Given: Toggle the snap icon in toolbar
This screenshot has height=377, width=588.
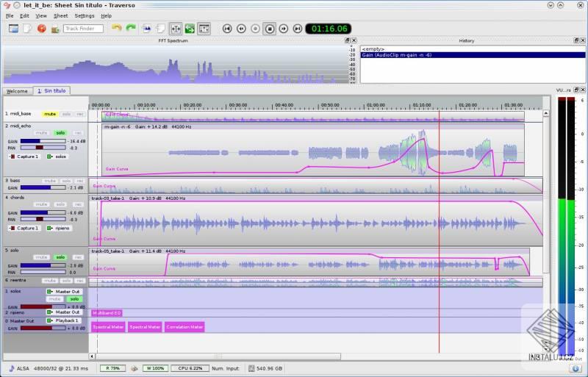Looking at the screenshot, I should tap(176, 29).
